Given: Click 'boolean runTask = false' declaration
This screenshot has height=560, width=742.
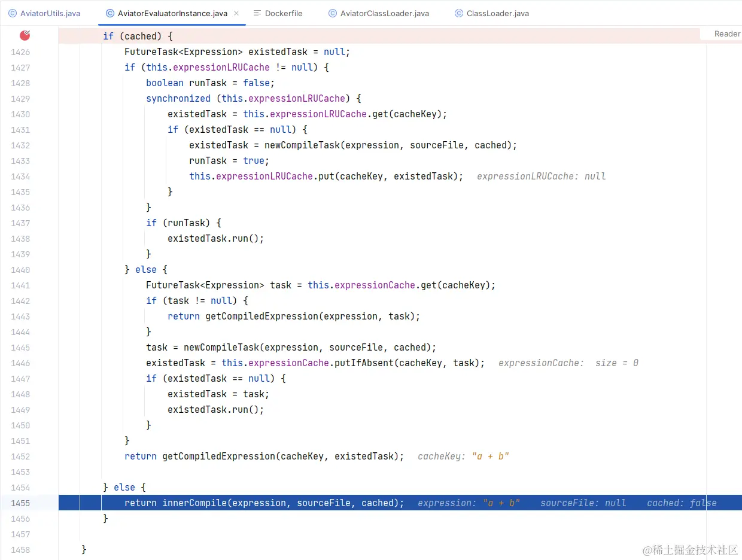Looking at the screenshot, I should pyautogui.click(x=211, y=83).
